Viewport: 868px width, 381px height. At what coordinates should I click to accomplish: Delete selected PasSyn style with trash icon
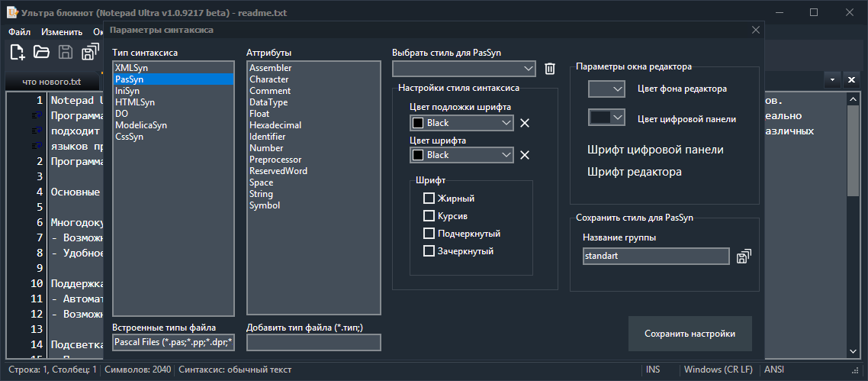[550, 69]
